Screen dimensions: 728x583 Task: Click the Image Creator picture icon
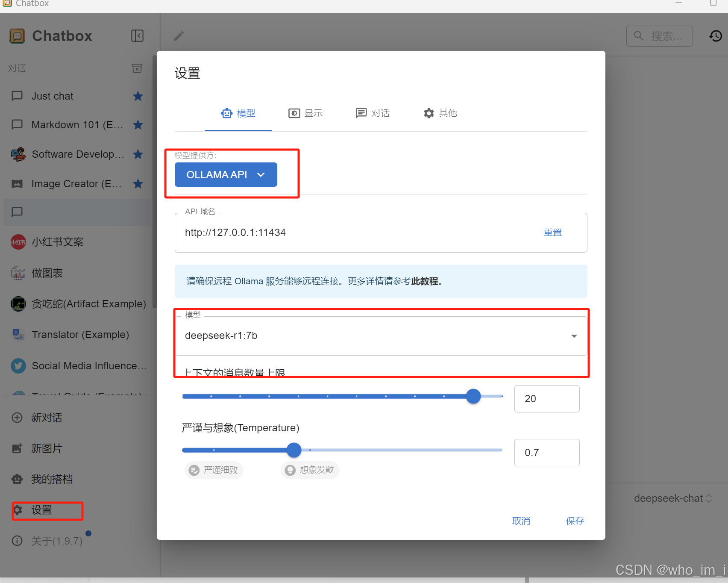(x=17, y=184)
